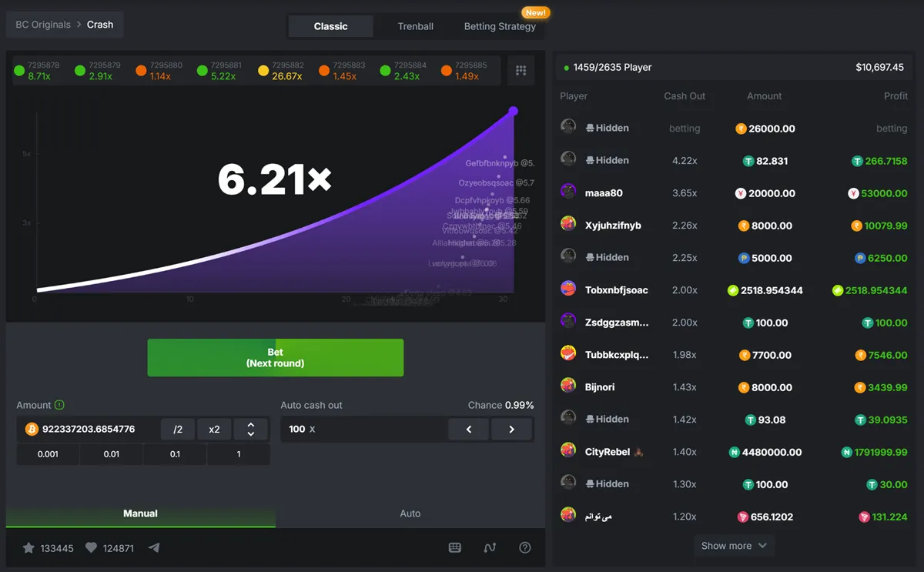Screen dimensions: 924x572
Task: Go to BC Originals breadcrumb link
Action: point(43,25)
